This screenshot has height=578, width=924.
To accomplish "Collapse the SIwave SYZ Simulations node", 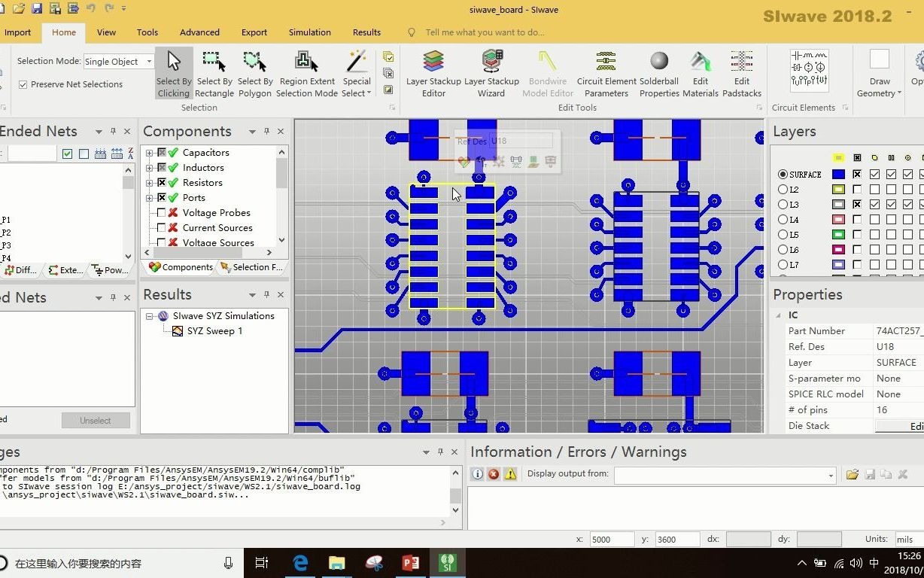I will tap(150, 316).
